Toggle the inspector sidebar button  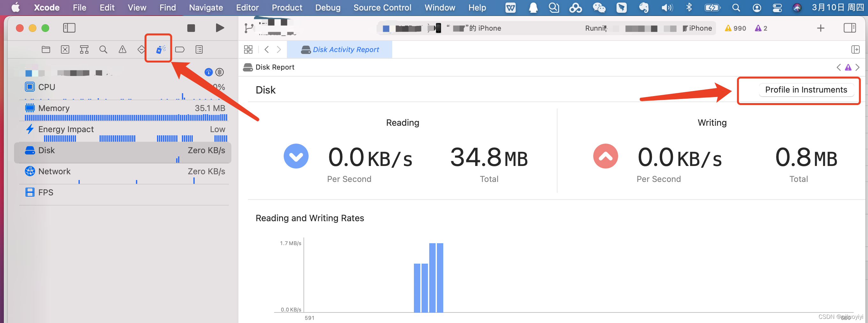(x=850, y=28)
